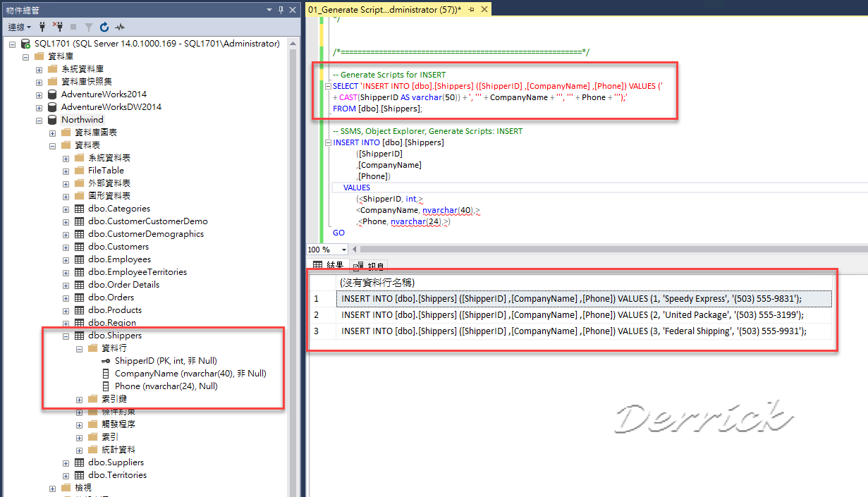The height and width of the screenshot is (497, 868).
Task: Toggle auto-hide pin on the 物件總管 panel
Action: [x=281, y=10]
